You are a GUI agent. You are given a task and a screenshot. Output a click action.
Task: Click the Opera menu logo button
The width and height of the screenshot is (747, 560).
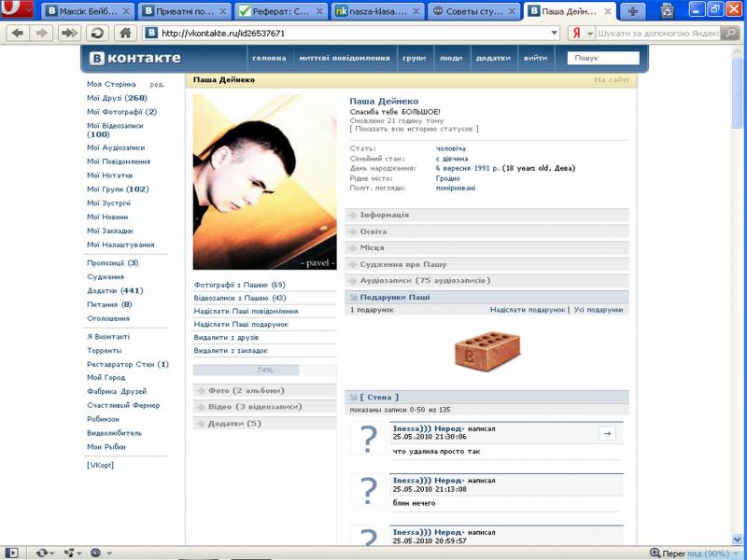click(19, 11)
